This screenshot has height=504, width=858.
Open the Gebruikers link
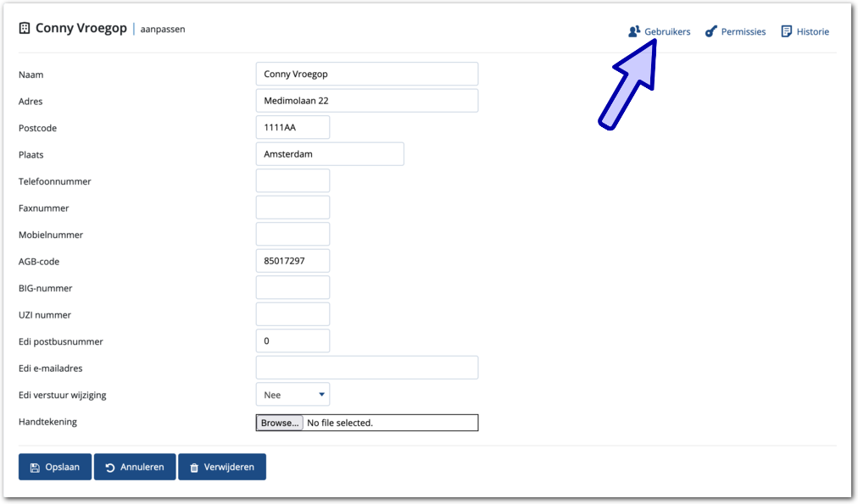[x=667, y=31]
